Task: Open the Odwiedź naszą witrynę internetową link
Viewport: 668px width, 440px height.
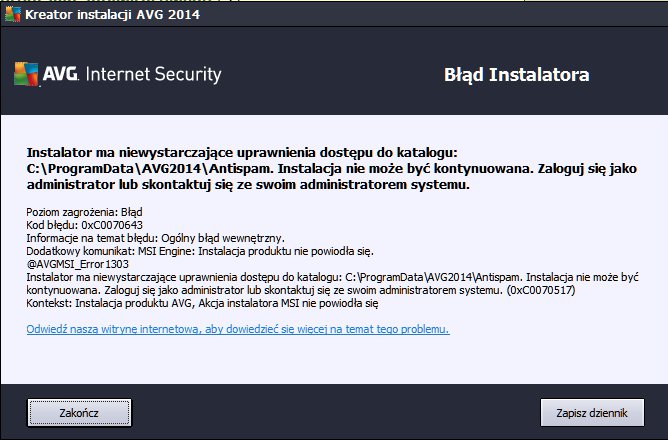Action: point(238,329)
